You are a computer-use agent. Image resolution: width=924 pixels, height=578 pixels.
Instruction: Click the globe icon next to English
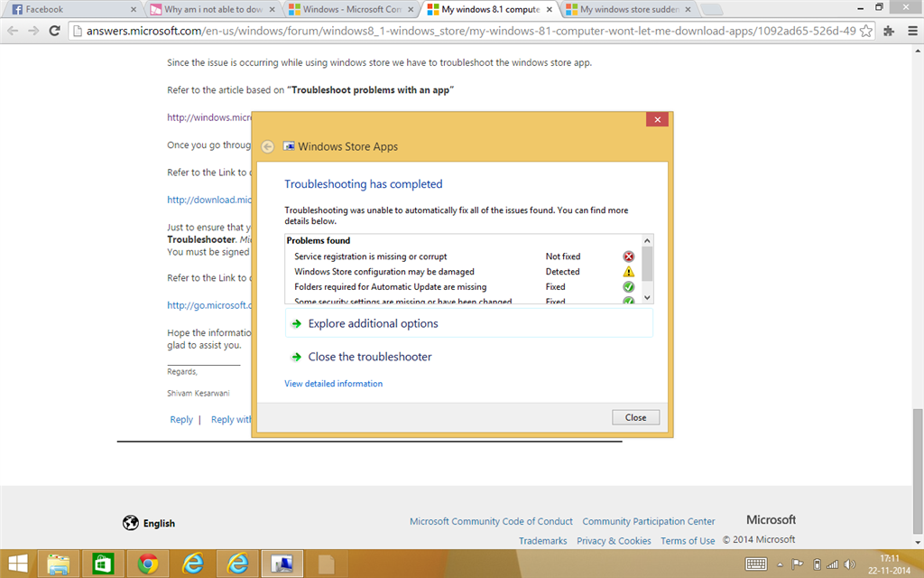coord(130,523)
